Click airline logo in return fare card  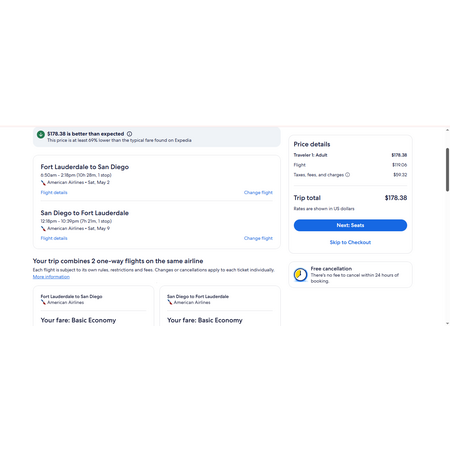tap(170, 302)
